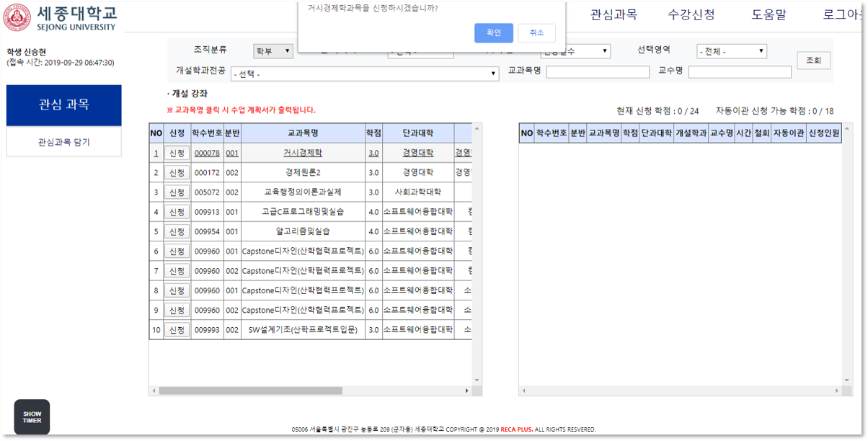Viewport: 868px width, 441px height.
Task: Open the 관심과목 menu
Action: 614,14
